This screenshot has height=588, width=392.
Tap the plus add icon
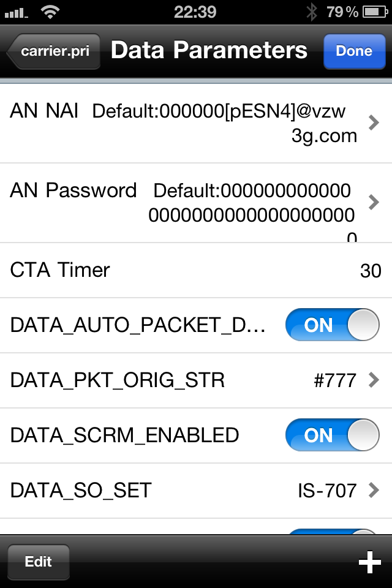369,562
